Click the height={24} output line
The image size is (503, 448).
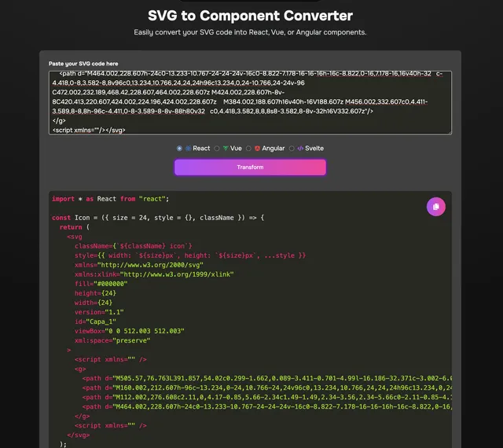(x=95, y=293)
